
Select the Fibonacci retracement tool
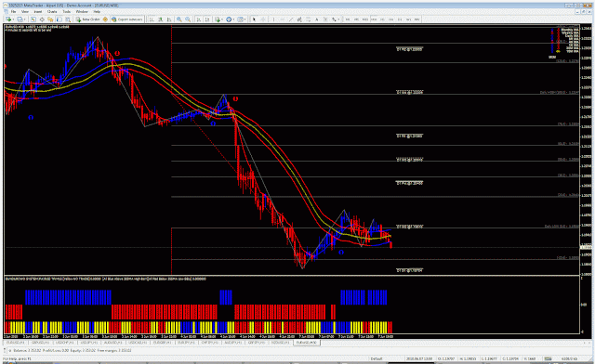click(x=308, y=19)
